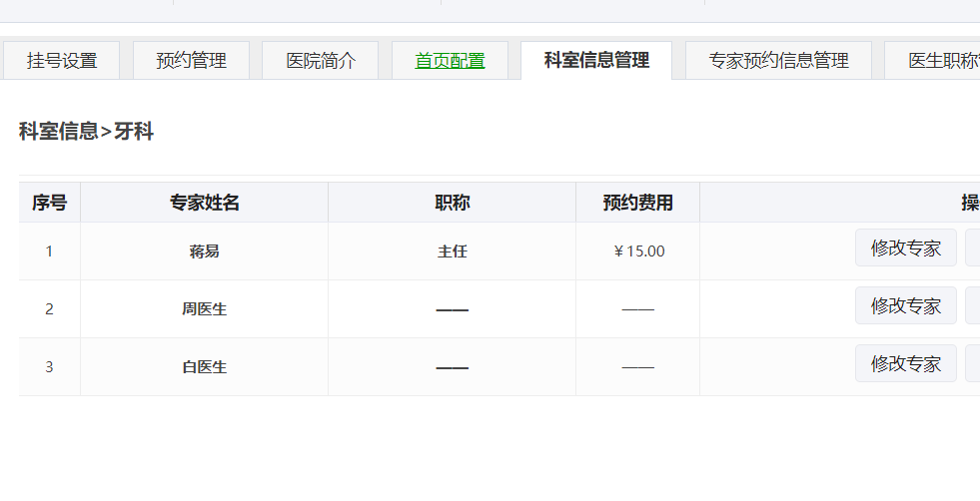The height and width of the screenshot is (501, 980).
Task: Click 修改专家 for expert 蒋易
Action: (x=906, y=248)
